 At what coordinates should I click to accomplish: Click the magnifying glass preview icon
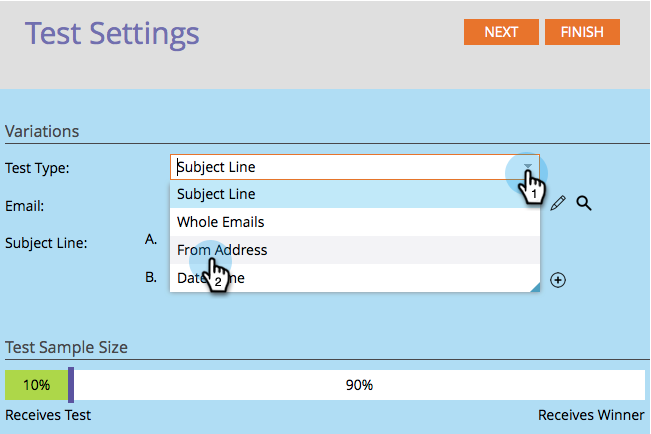[x=584, y=203]
